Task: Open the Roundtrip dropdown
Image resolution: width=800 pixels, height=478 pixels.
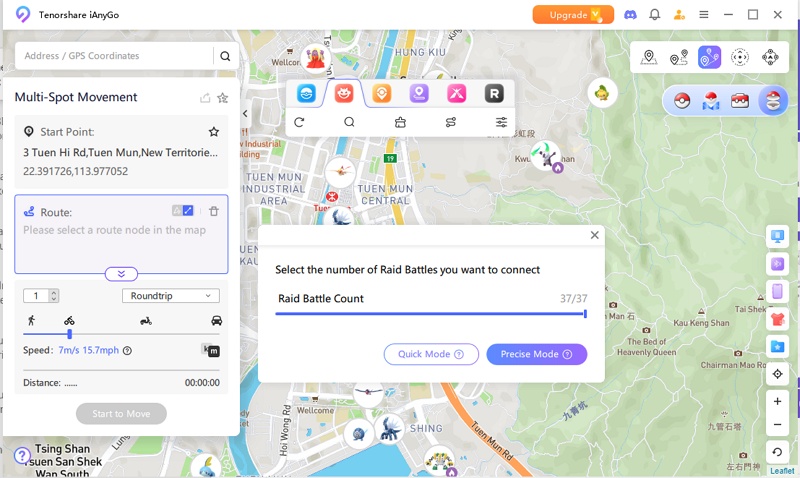Action: tap(171, 296)
